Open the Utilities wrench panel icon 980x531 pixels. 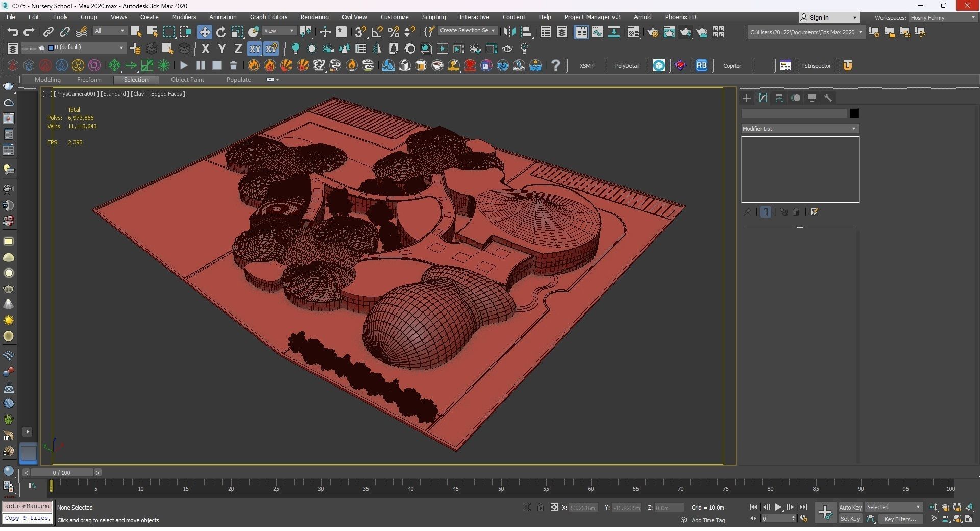tap(828, 98)
